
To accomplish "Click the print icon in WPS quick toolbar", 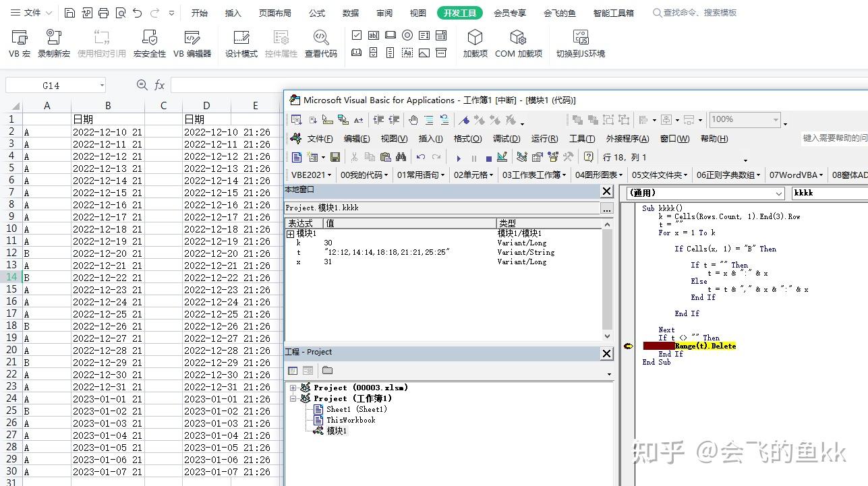I will [103, 13].
